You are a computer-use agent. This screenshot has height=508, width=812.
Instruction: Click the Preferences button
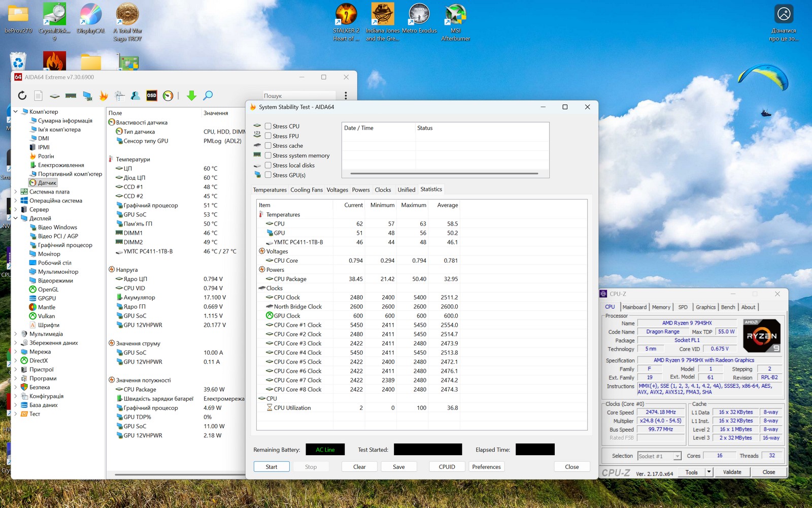(486, 467)
